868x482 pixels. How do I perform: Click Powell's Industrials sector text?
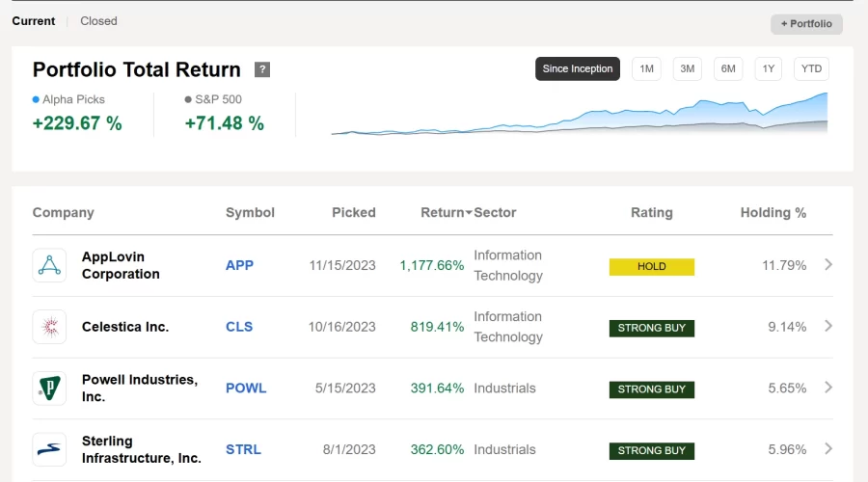[x=504, y=388]
